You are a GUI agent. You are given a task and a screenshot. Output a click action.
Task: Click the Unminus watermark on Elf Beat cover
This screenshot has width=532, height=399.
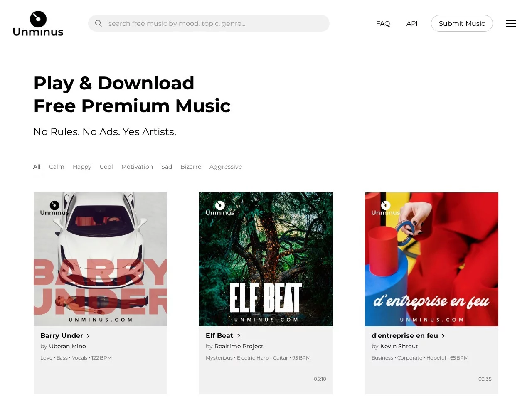[x=220, y=208]
